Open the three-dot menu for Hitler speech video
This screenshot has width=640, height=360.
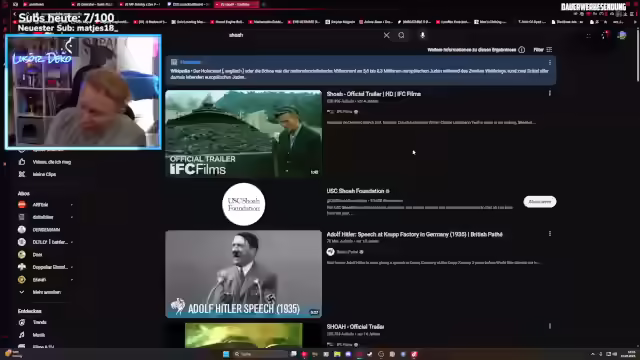tap(550, 234)
